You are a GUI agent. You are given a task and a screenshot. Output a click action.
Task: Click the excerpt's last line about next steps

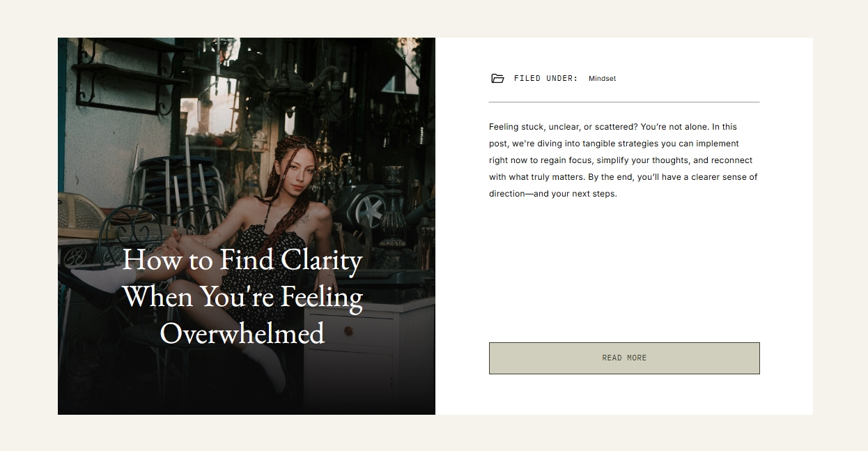[553, 194]
